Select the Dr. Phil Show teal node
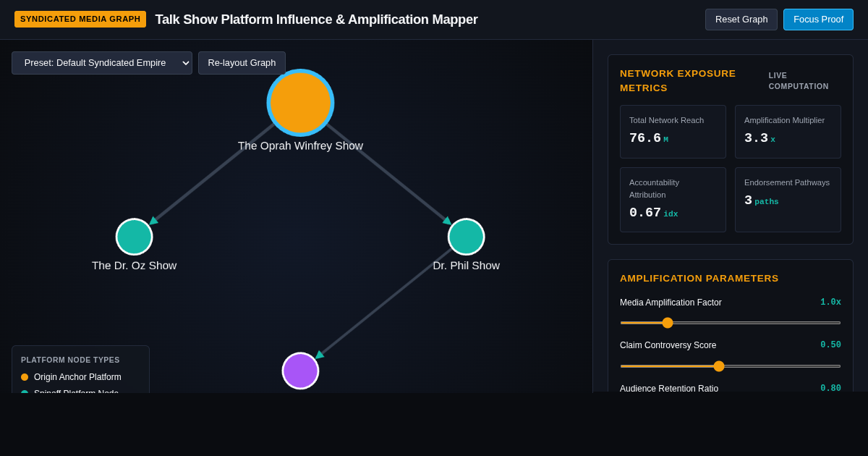Viewport: 868px width, 456px height. click(x=467, y=237)
